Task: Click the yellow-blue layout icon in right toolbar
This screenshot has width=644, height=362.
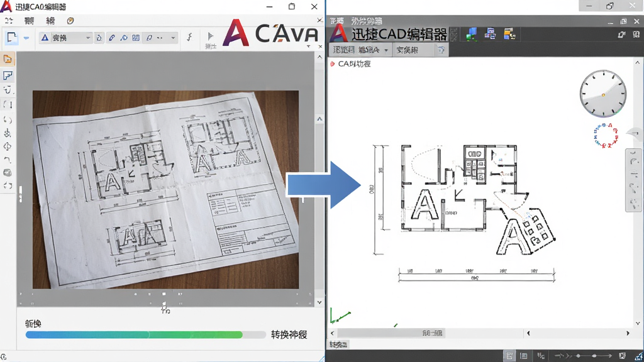Action: (509, 34)
